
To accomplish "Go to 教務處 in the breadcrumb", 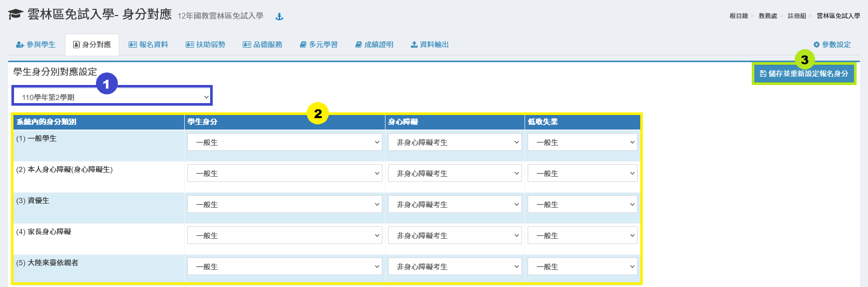I will [x=767, y=16].
